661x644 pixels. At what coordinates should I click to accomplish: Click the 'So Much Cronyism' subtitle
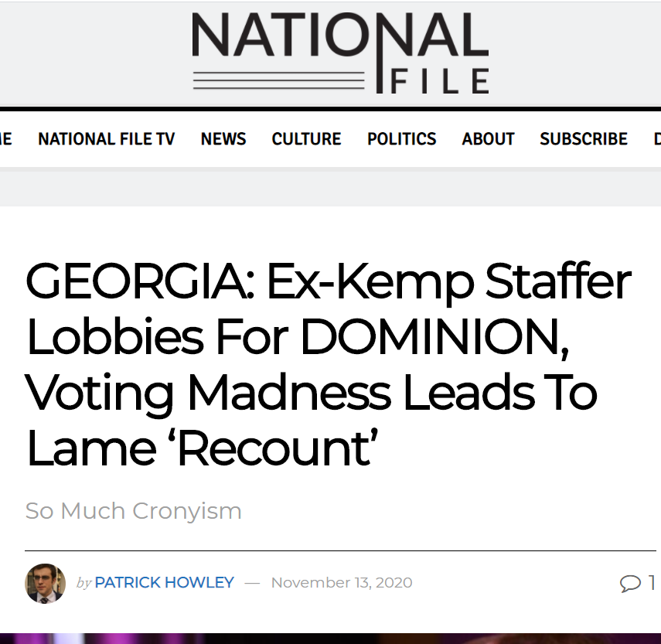coord(133,511)
